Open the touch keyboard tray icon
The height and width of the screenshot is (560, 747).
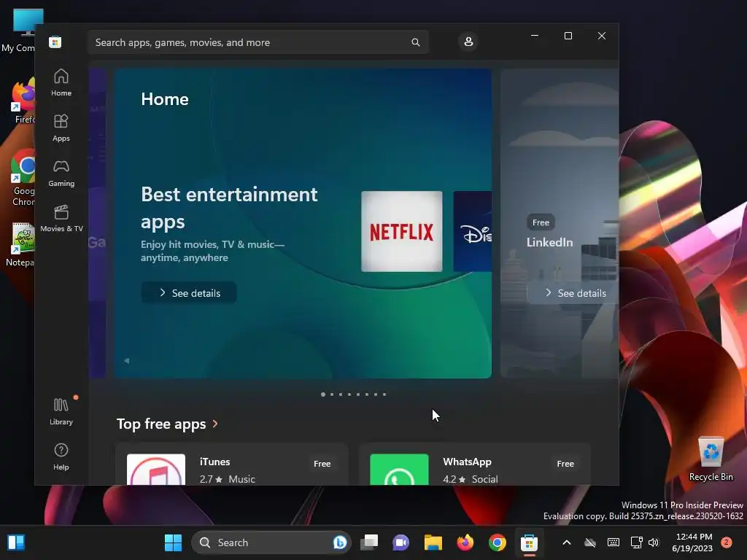[614, 542]
